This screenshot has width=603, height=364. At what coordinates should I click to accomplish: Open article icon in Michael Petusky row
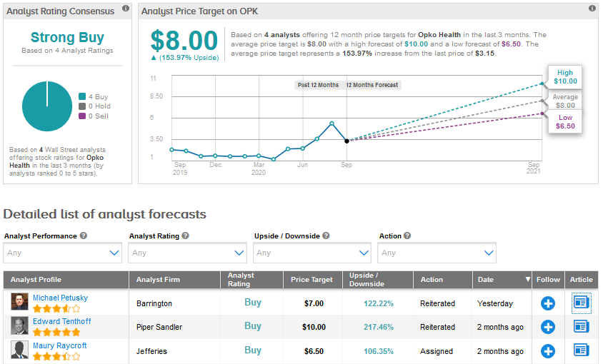581,303
